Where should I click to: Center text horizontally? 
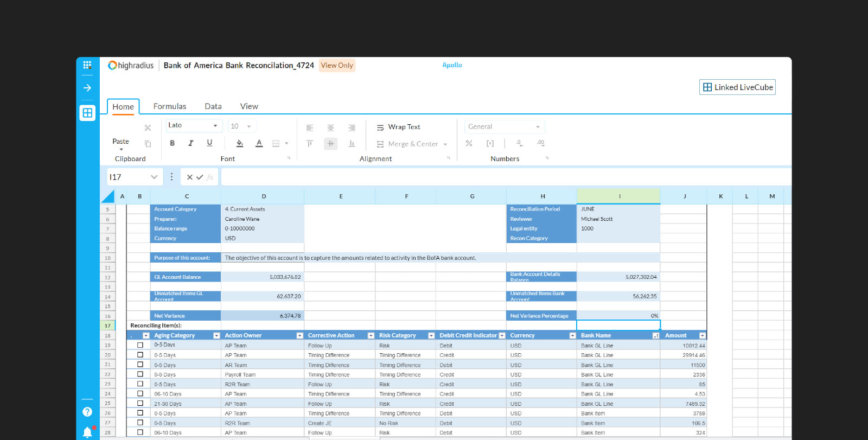(330, 128)
